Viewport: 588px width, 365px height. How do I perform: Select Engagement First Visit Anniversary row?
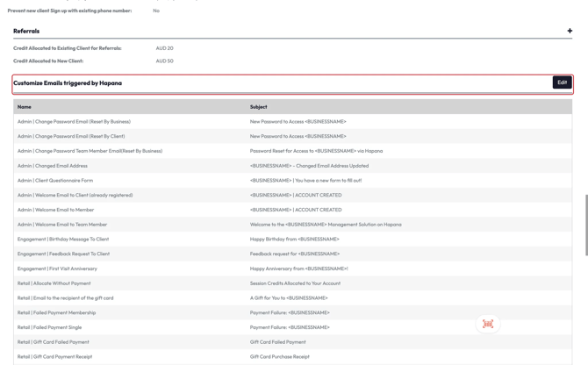point(57,268)
